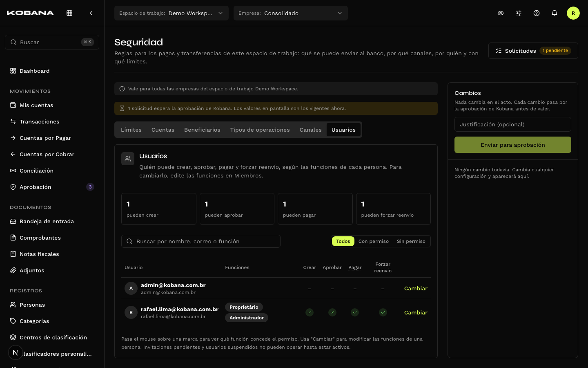Open Centros de clasificación

click(52, 337)
